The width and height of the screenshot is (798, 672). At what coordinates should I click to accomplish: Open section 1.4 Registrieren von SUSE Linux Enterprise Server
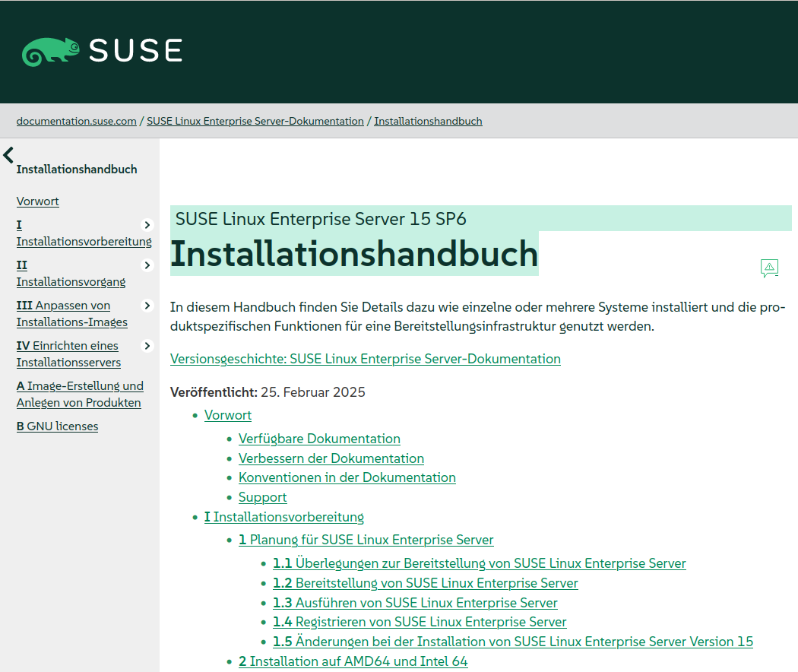click(x=420, y=621)
